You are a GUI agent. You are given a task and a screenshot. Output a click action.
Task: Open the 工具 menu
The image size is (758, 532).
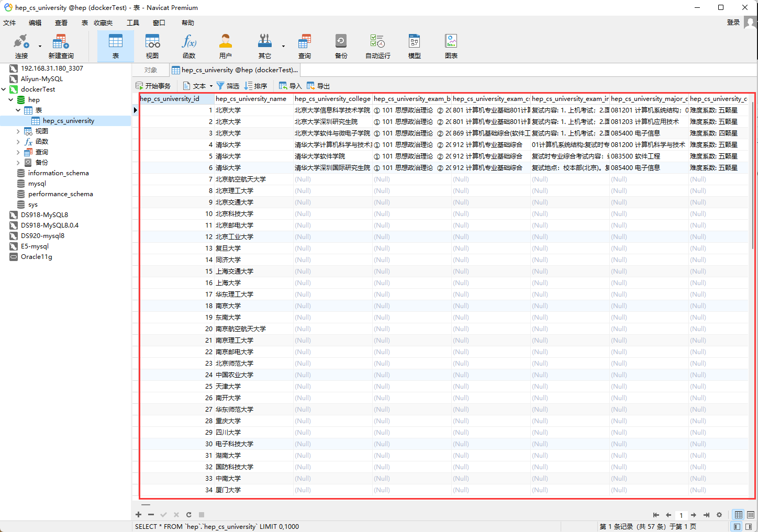coord(133,22)
